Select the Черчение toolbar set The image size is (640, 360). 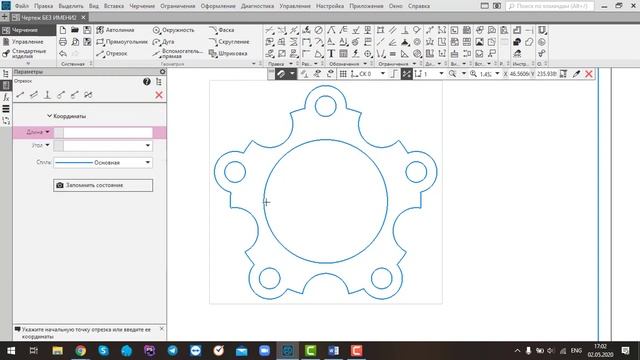[27, 30]
